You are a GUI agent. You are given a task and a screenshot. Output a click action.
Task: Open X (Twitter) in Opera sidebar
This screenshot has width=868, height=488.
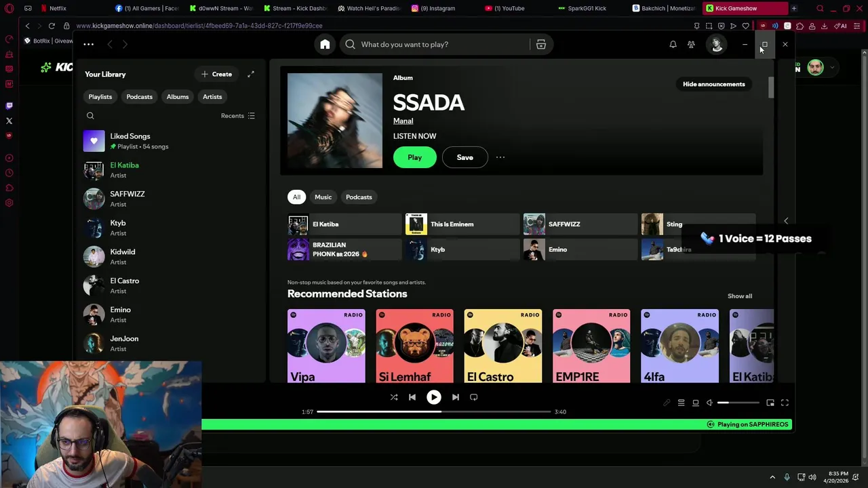[9, 121]
